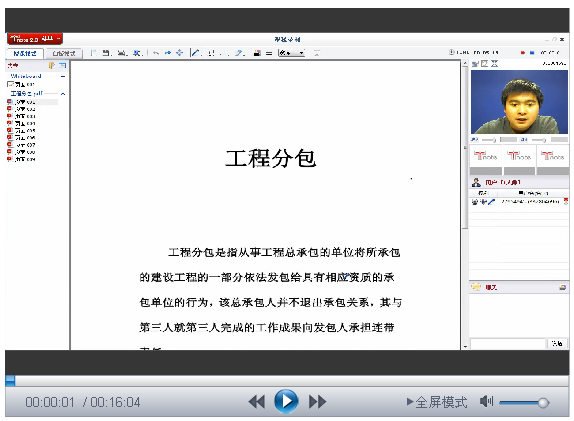Click the rewind button in the player
Image resolution: width=574 pixels, height=421 pixels.
tap(257, 402)
